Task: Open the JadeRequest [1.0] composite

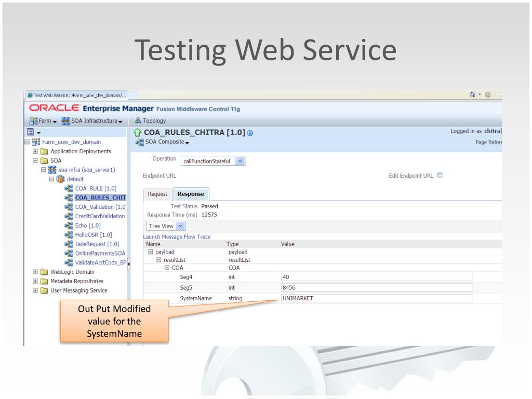Action: 97,244
